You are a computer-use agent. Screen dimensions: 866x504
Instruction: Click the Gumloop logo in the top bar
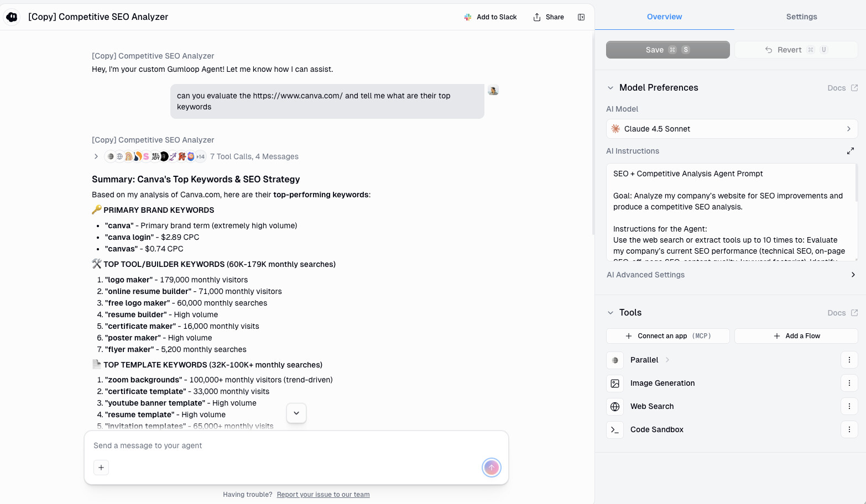12,17
